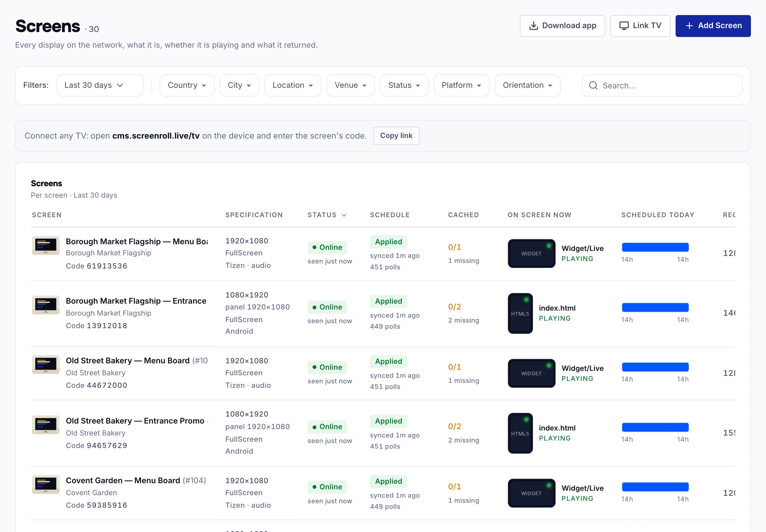Click code 59385916
The image size is (766, 532).
tap(107, 505)
